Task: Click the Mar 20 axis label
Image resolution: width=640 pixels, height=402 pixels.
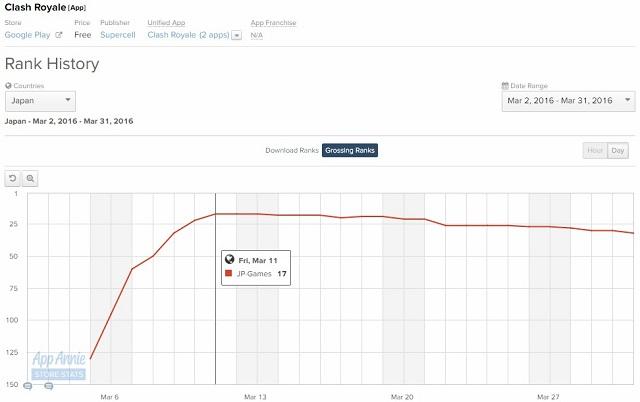Action: (x=402, y=397)
